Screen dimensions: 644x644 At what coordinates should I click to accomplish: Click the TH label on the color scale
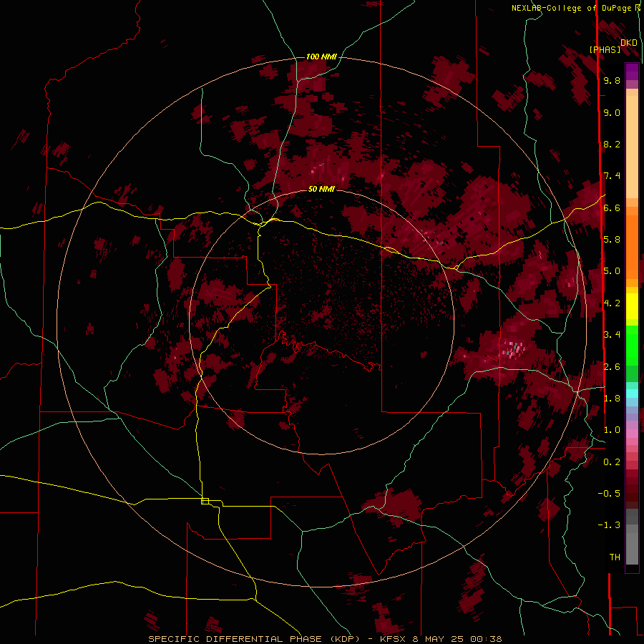click(615, 557)
